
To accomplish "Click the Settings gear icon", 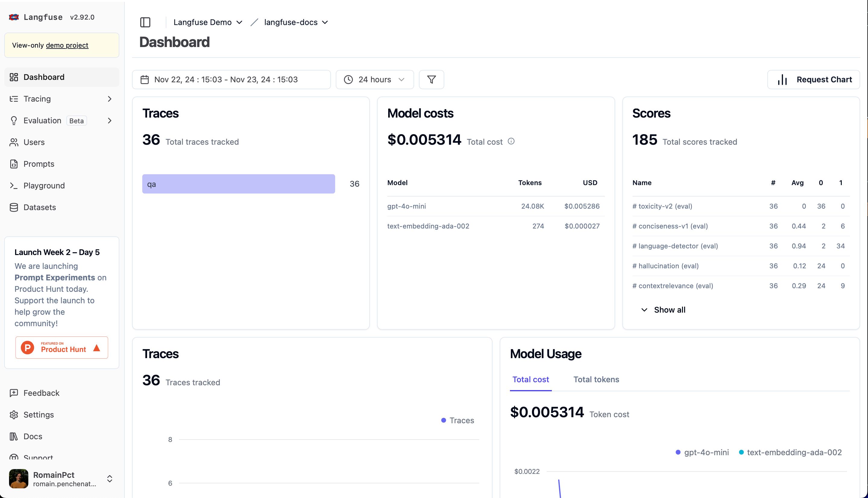I will pos(14,415).
